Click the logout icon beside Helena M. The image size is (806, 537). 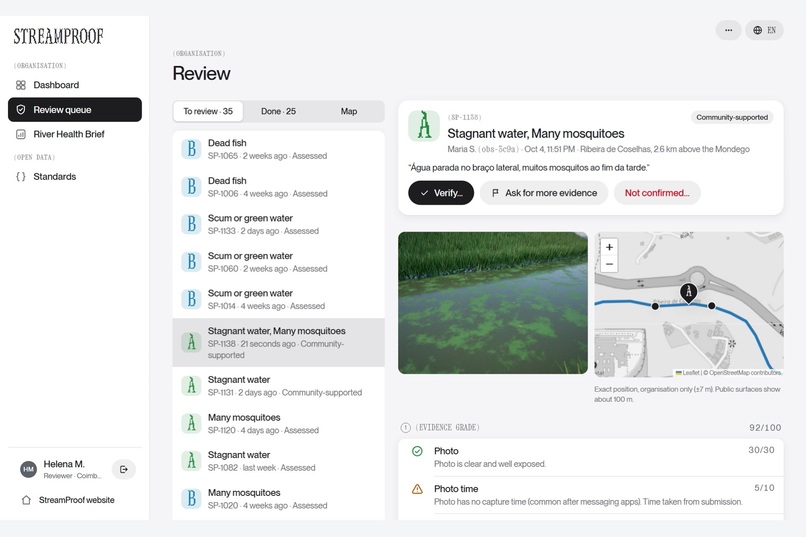123,469
